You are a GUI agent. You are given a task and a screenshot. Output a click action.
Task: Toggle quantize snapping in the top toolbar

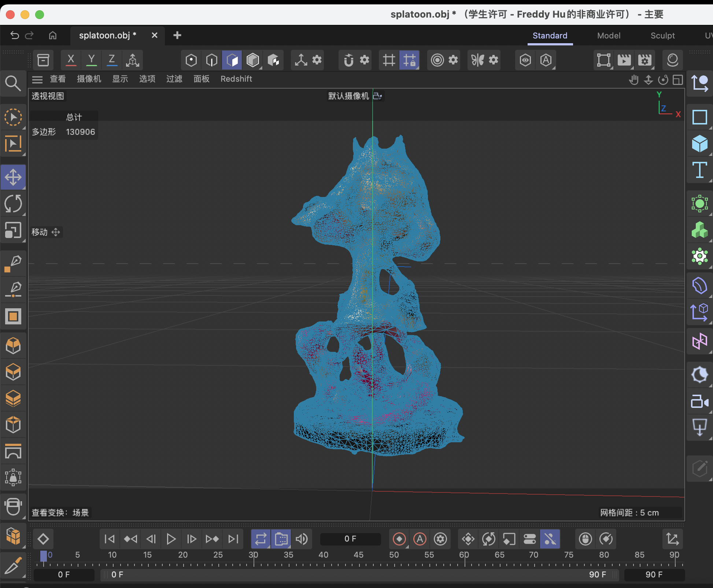pos(410,60)
